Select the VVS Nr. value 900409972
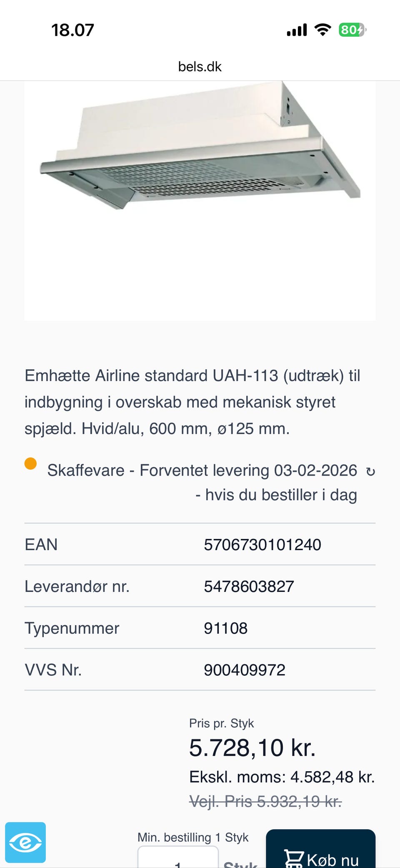Image resolution: width=400 pixels, height=868 pixels. point(245,670)
